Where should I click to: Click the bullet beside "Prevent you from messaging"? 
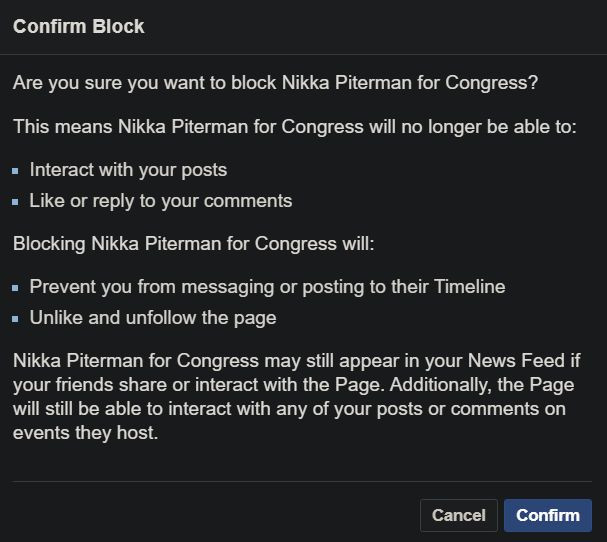[16, 288]
